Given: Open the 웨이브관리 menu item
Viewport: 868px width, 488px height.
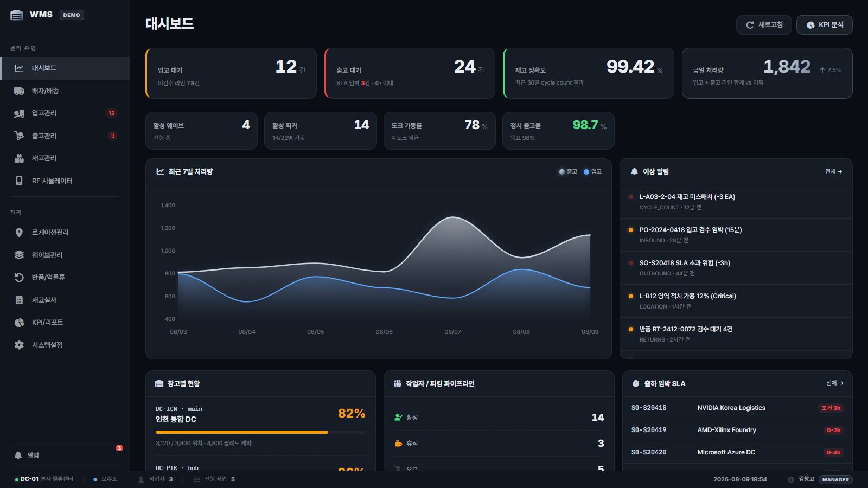Looking at the screenshot, I should (x=65, y=255).
